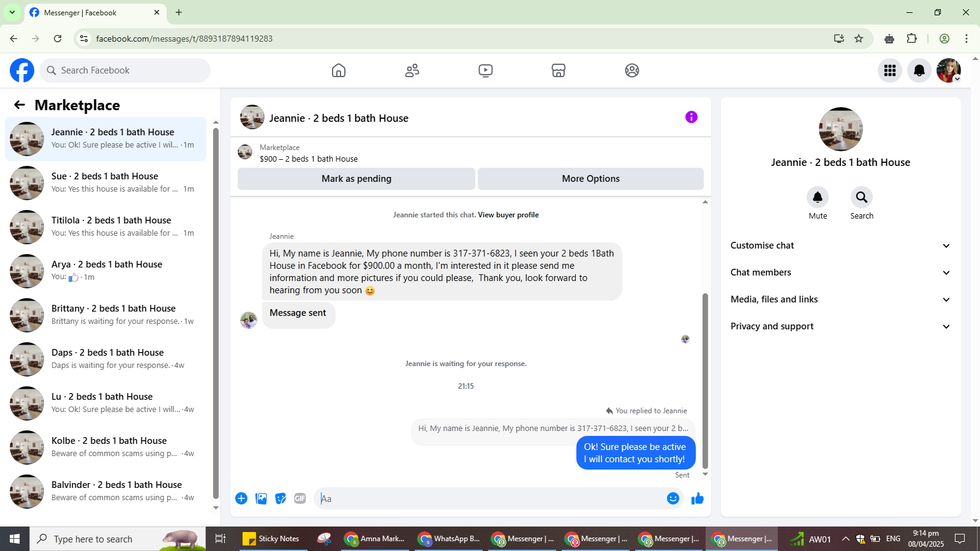The height and width of the screenshot is (551, 980).
Task: Expand Privacy and support section
Action: pos(840,326)
